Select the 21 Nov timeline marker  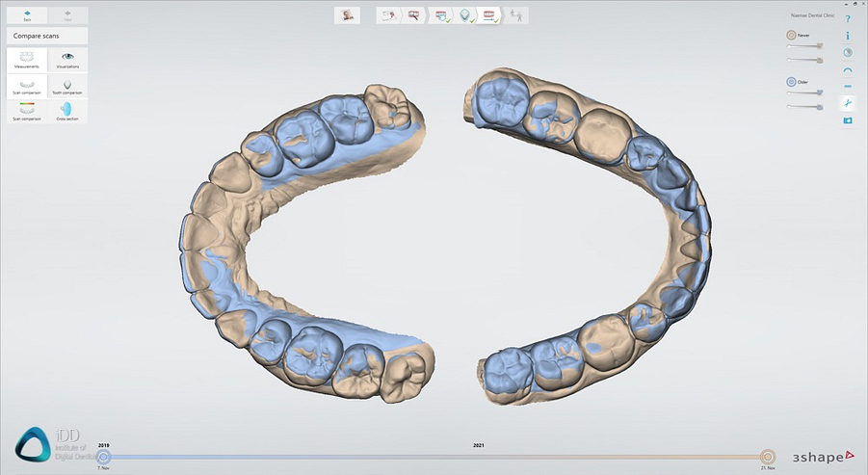coord(768,456)
